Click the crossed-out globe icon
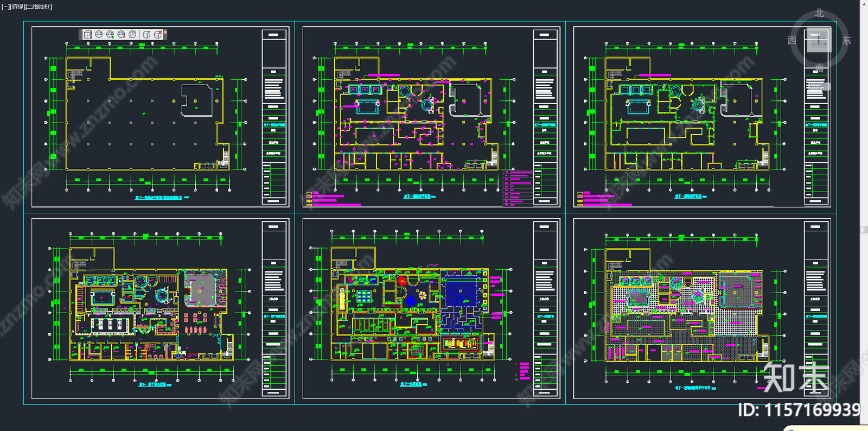 tap(132, 34)
